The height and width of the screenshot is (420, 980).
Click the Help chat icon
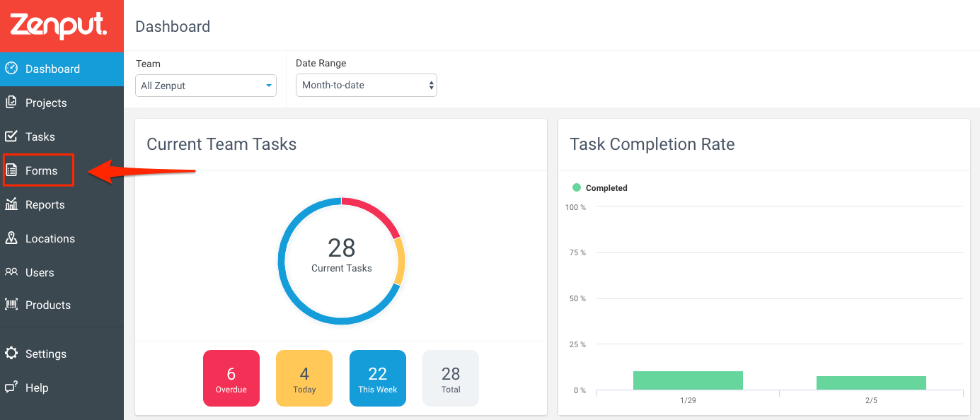click(x=11, y=387)
